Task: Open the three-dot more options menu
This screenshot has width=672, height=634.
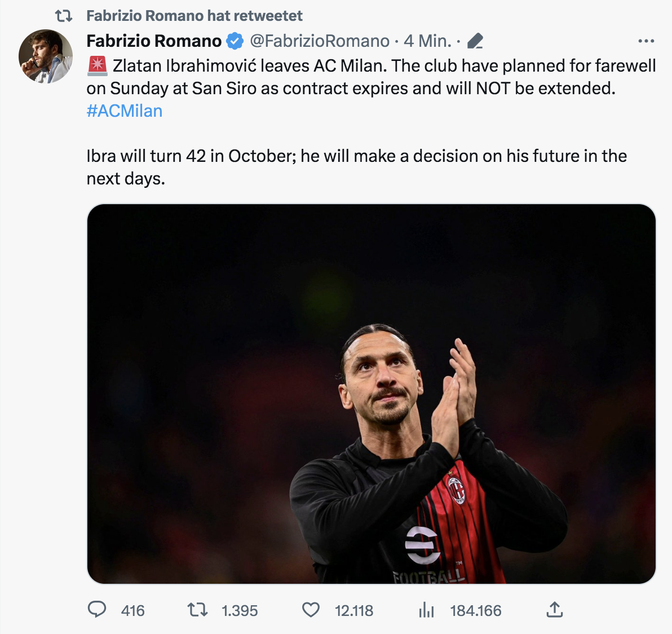Action: point(646,41)
